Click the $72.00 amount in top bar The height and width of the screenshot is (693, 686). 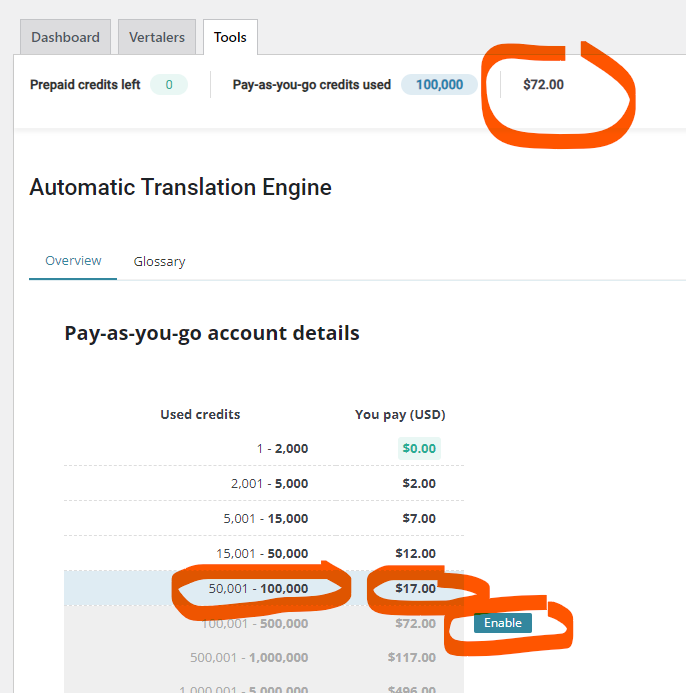tap(543, 84)
